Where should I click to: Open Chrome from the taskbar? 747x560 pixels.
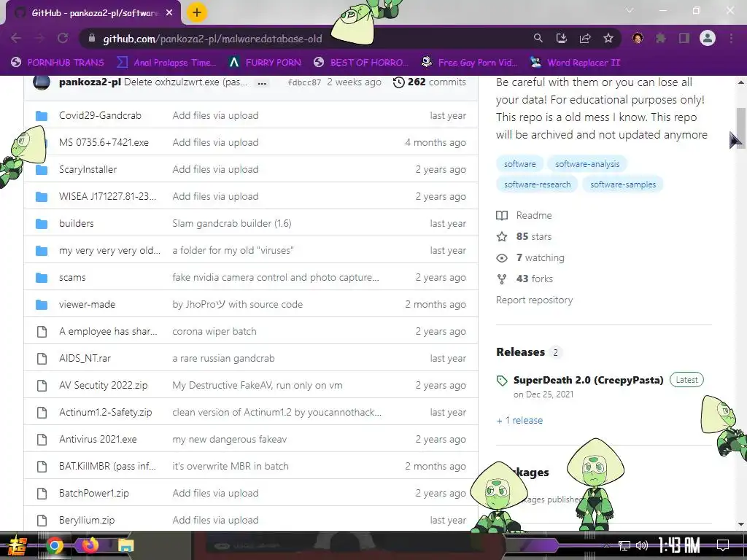pos(55,545)
